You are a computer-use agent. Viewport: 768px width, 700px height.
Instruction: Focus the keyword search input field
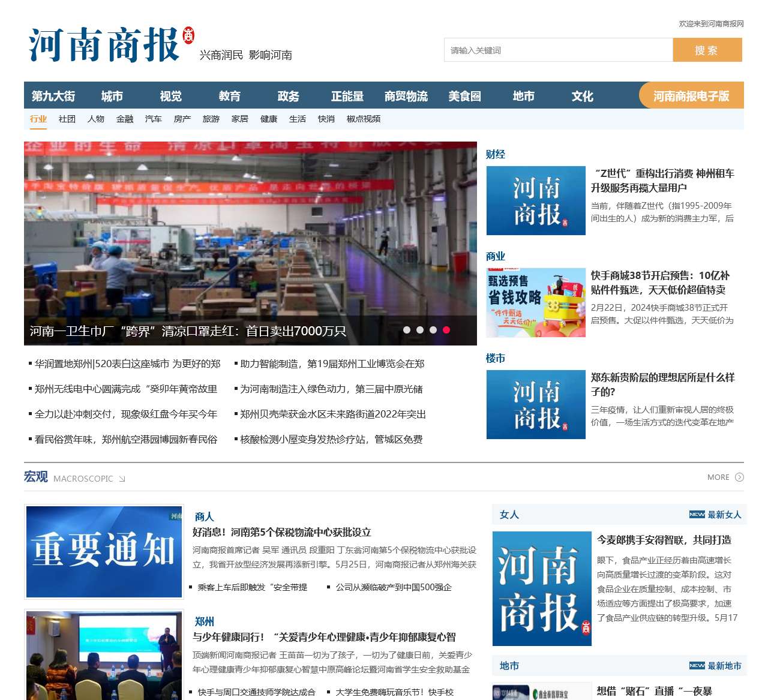(558, 50)
